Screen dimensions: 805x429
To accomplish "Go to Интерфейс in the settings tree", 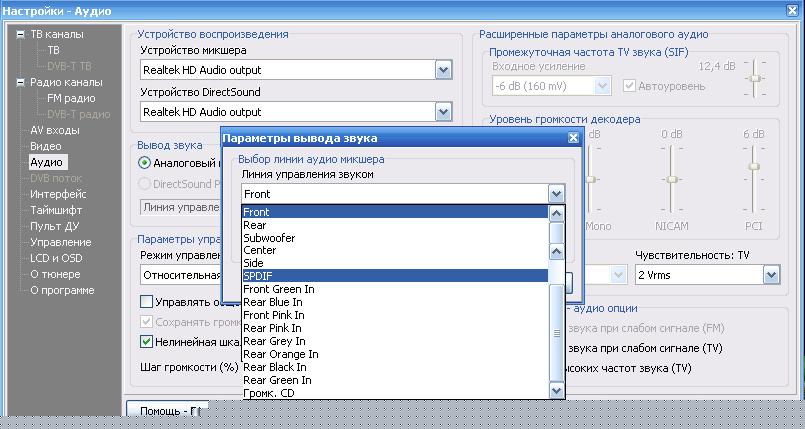I will 58,194.
